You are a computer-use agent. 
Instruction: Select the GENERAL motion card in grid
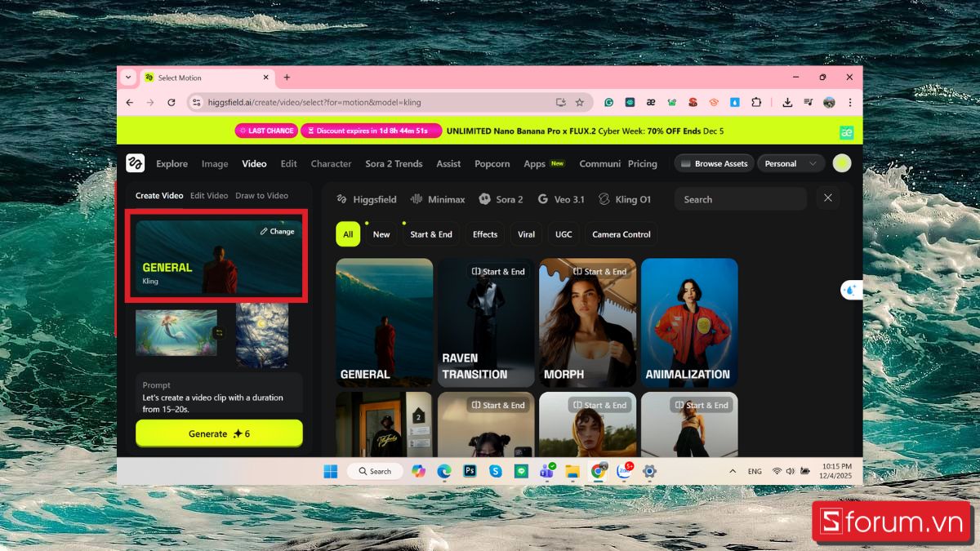tap(385, 322)
